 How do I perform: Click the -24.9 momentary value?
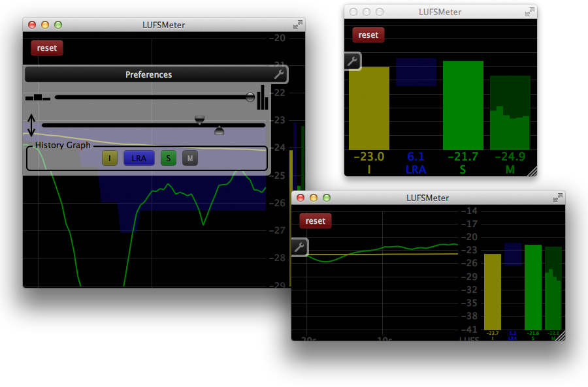pos(510,157)
